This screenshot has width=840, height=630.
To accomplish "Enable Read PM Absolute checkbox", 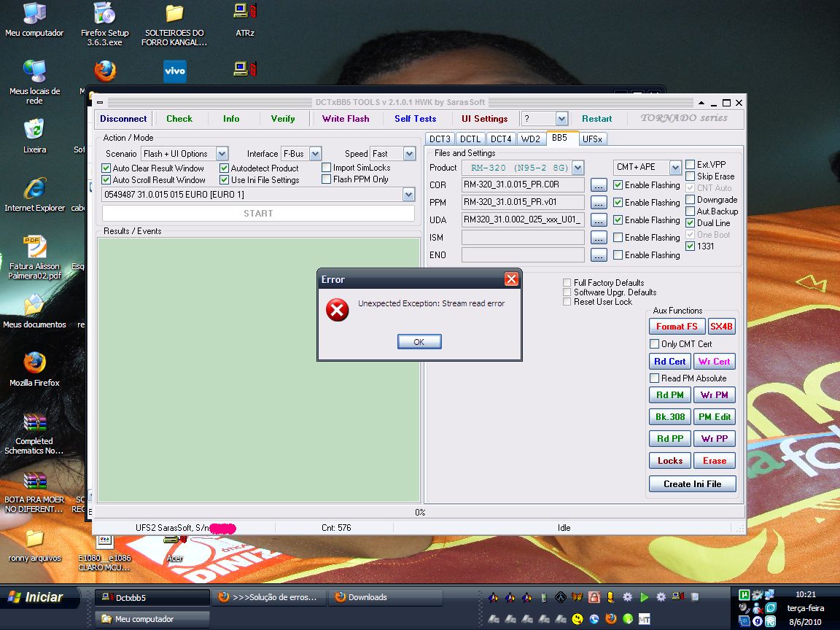I will (x=654, y=378).
